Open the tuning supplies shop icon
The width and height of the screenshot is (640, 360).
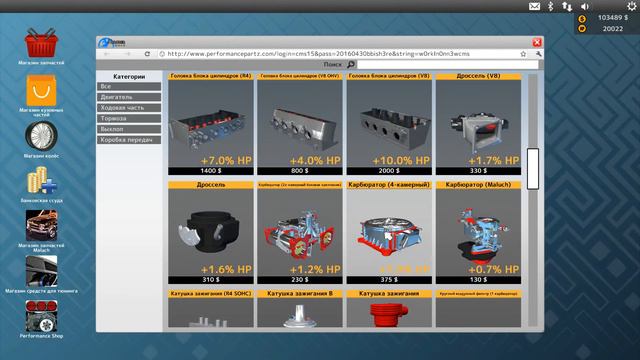tap(41, 271)
